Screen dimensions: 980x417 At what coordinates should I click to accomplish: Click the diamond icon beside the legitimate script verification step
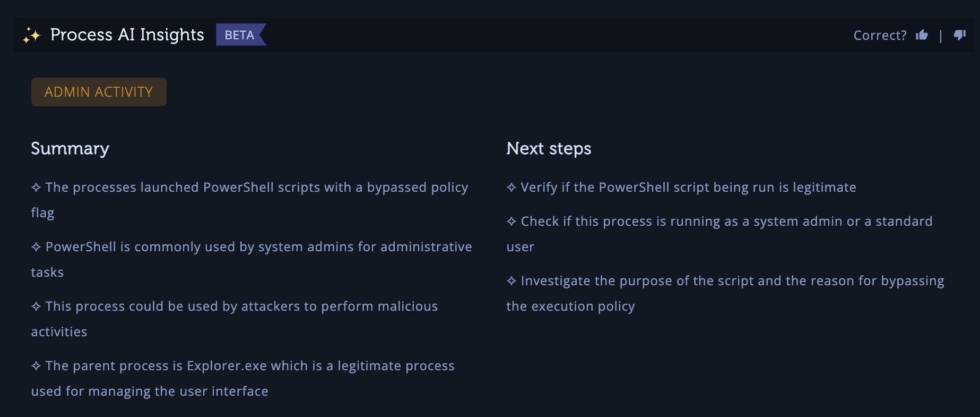(510, 187)
